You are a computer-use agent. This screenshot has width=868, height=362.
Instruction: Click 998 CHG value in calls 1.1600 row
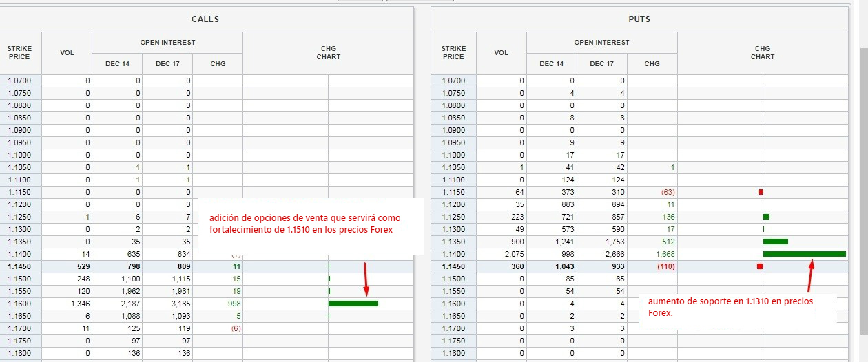[x=218, y=304]
